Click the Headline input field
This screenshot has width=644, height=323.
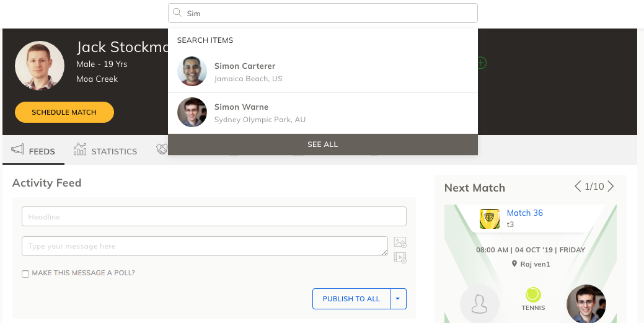click(x=214, y=216)
